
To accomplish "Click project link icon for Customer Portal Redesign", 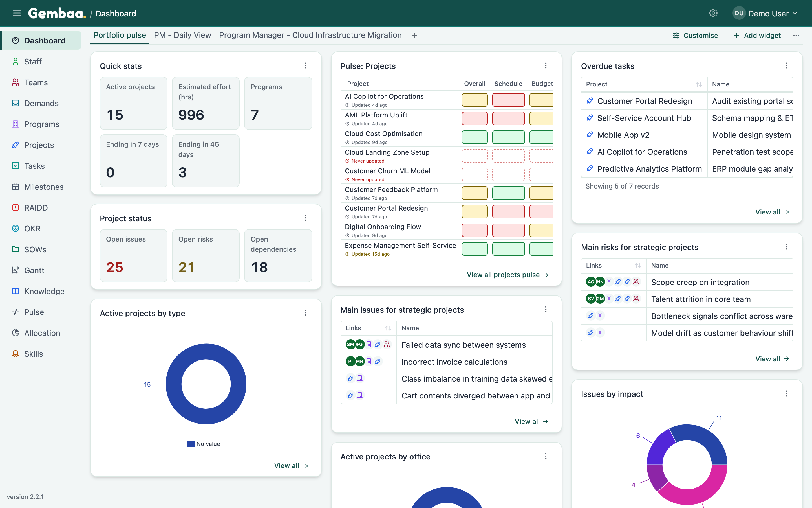I will (x=590, y=101).
